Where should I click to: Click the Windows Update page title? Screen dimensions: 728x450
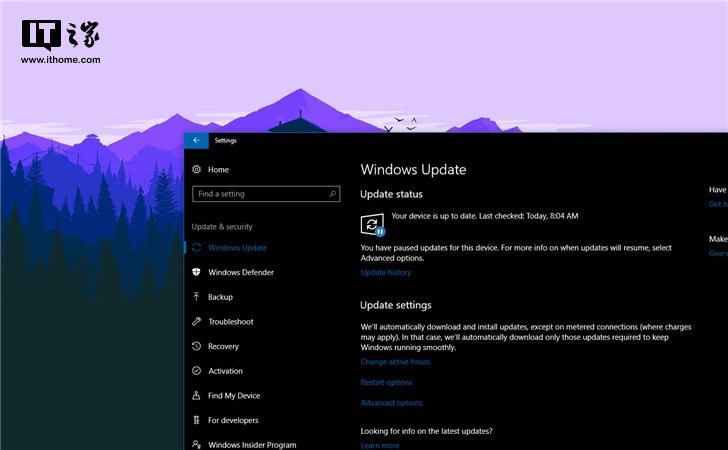click(413, 170)
